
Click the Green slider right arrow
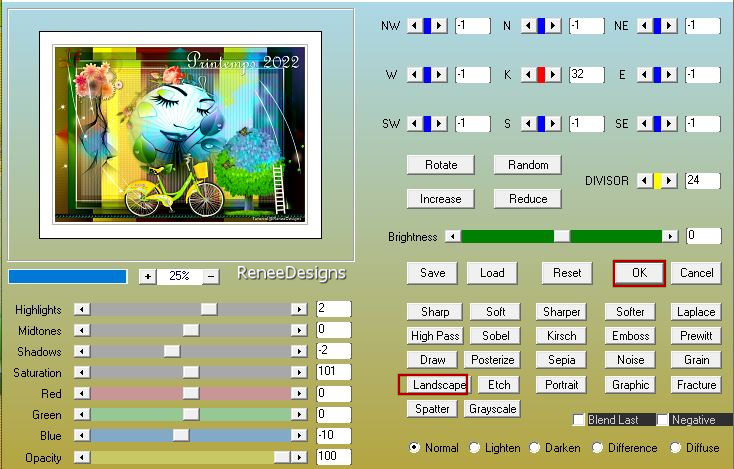click(x=299, y=414)
